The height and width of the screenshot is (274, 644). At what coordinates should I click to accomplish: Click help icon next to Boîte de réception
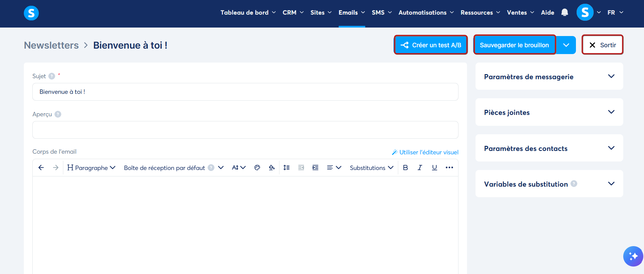(211, 168)
